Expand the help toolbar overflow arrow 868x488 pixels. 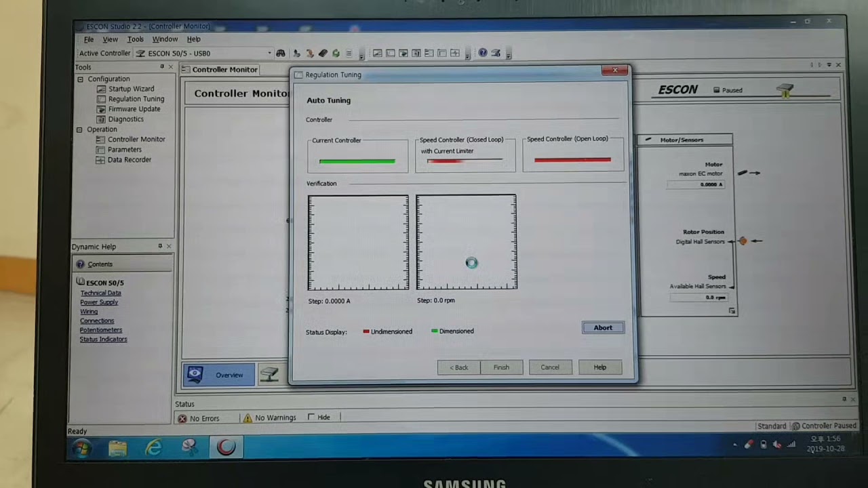point(508,56)
